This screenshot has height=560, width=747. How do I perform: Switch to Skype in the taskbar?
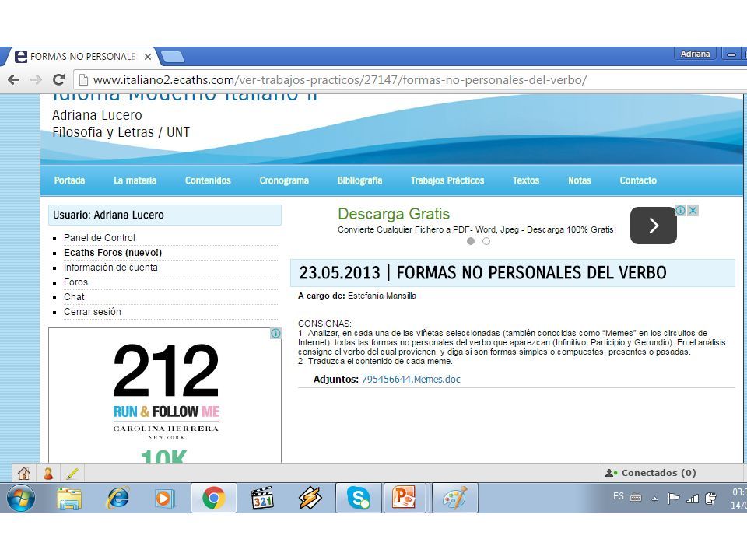point(358,498)
